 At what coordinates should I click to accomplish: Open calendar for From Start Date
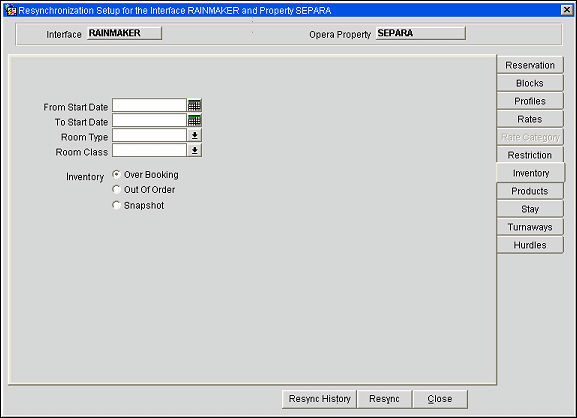(x=195, y=106)
